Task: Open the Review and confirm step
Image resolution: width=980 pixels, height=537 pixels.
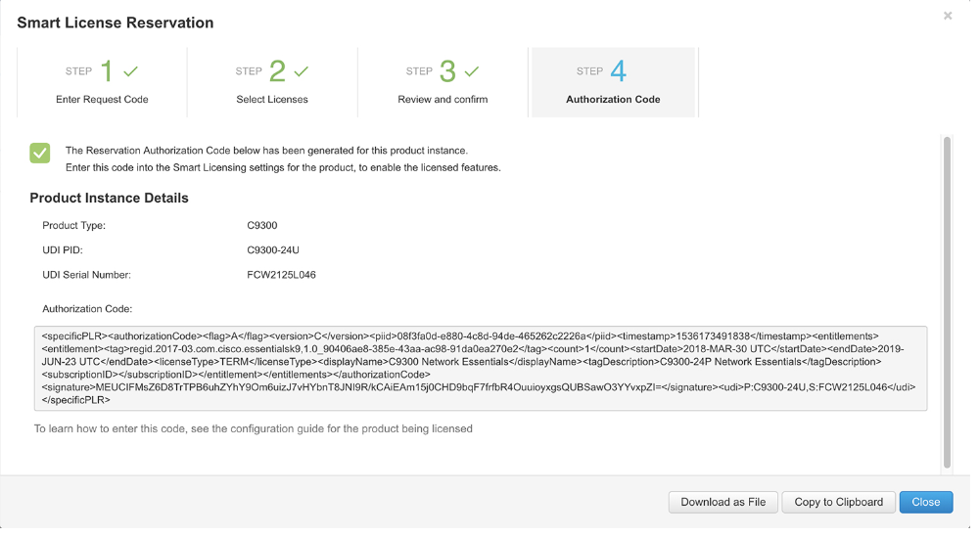Action: coord(443,99)
